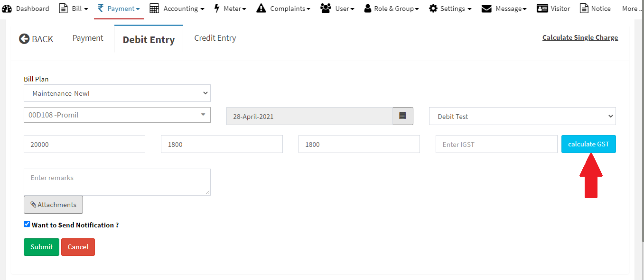Switch to the Payment tab
The width and height of the screenshot is (644, 280).
coord(88,38)
